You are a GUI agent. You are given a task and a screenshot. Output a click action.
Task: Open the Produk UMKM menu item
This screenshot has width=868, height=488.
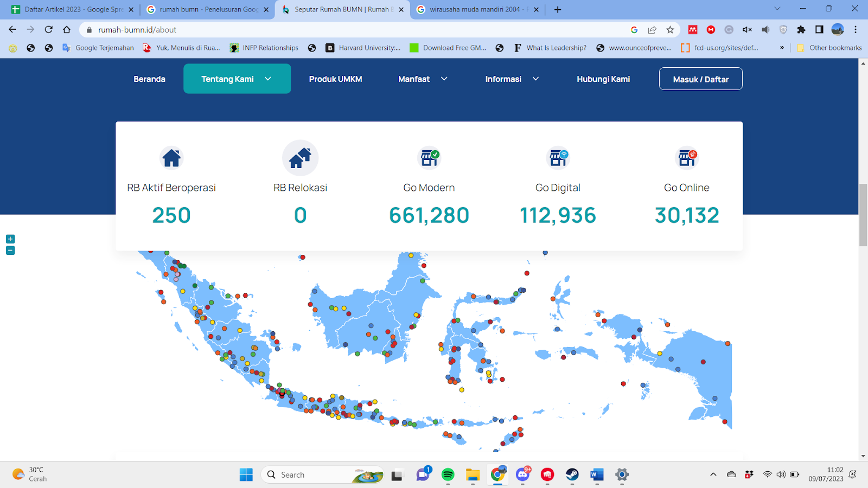tap(335, 79)
